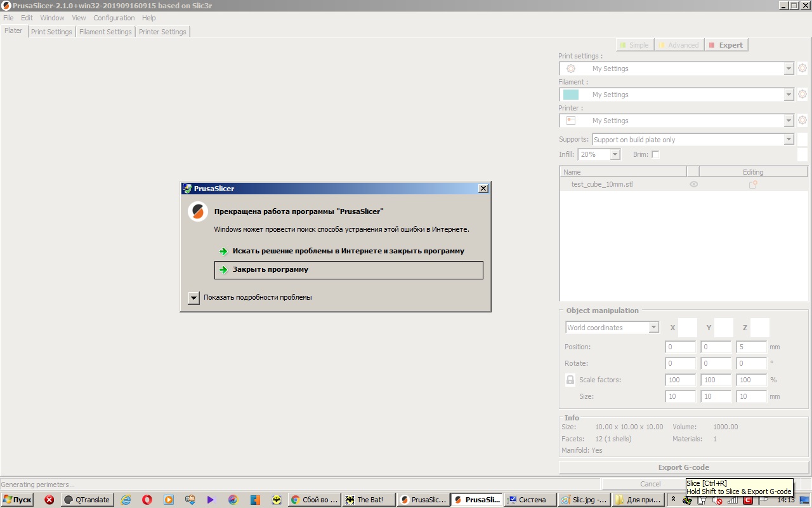Click the Rotate X input field
Viewport: 812px width, 508px height.
[681, 363]
